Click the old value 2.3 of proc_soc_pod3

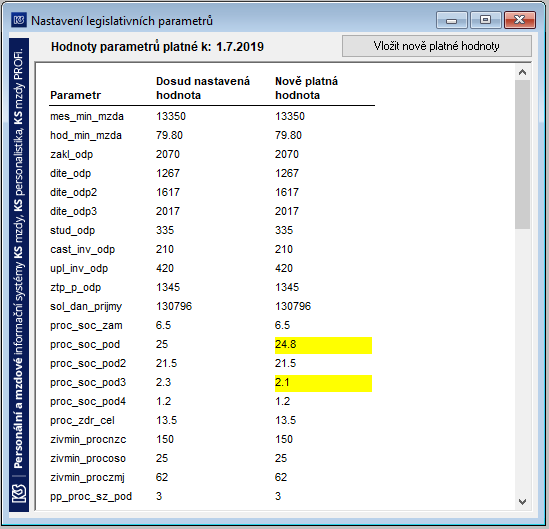pyautogui.click(x=164, y=382)
